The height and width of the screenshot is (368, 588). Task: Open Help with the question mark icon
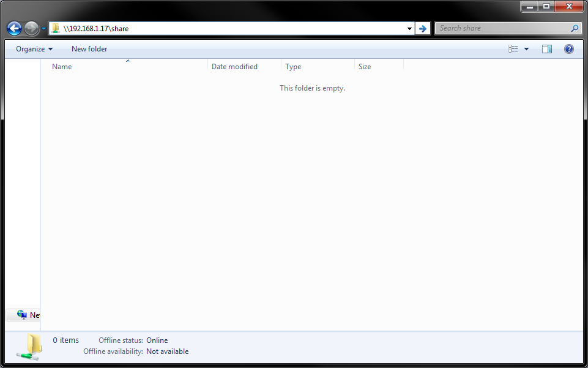pyautogui.click(x=569, y=49)
